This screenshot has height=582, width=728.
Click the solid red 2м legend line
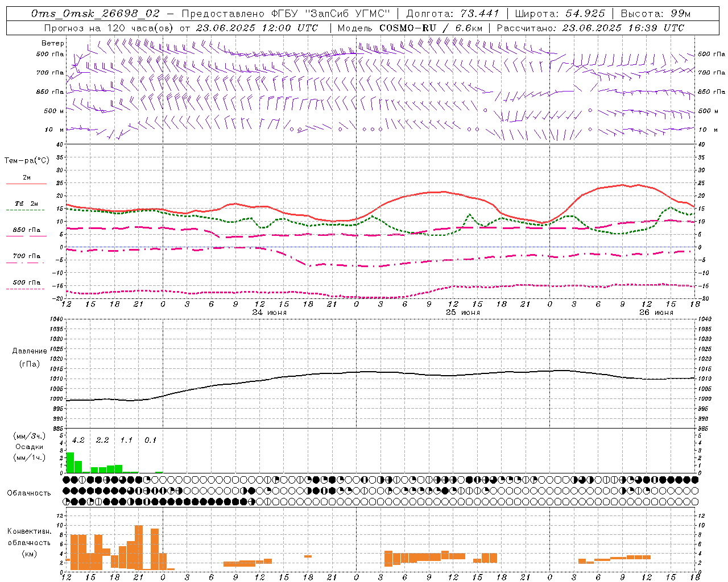(x=26, y=184)
